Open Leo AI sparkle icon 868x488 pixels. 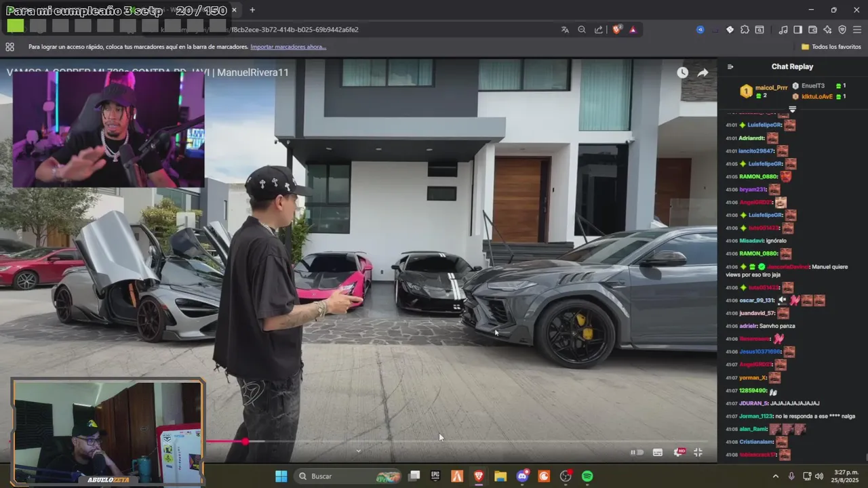tap(827, 30)
